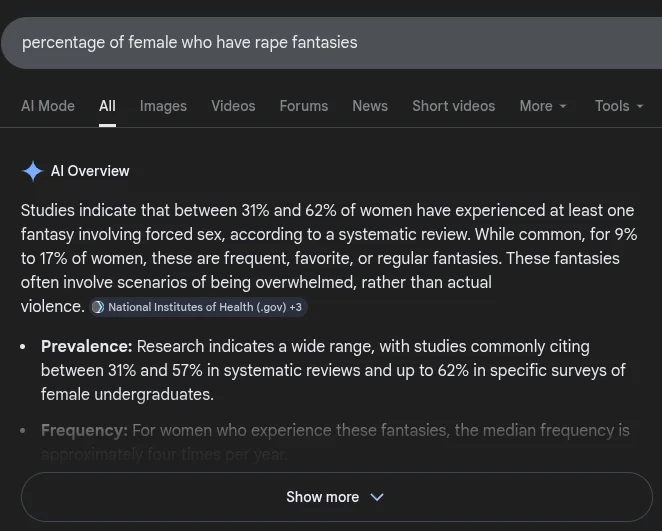Click the currently active All tab
The image size is (662, 531).
point(107,106)
